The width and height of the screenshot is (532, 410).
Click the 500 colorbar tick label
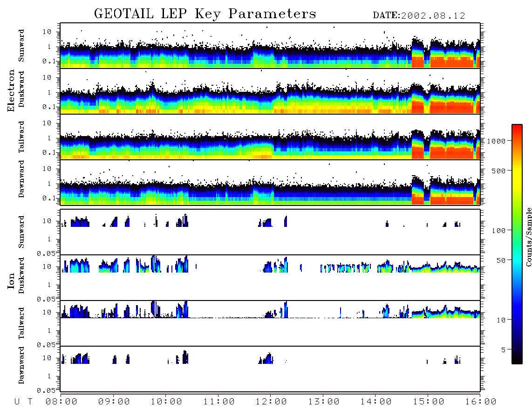click(499, 171)
